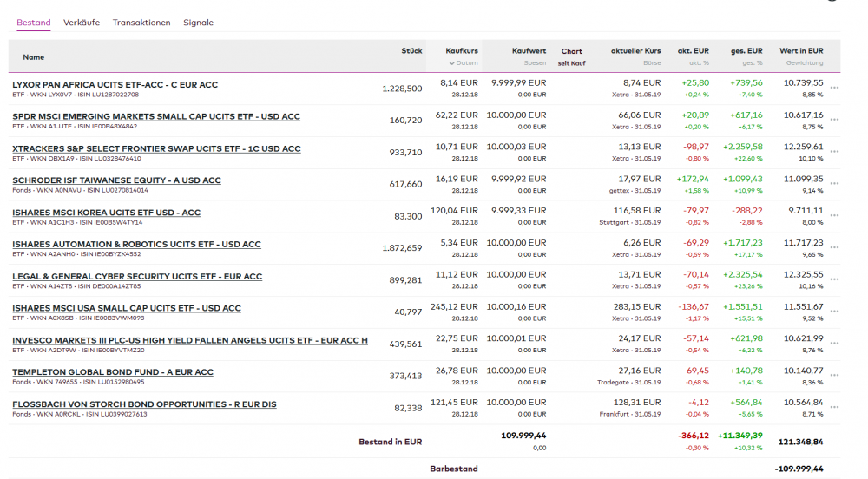Open more options for SPDR MSCI Emerging Markets row
Screen dimensions: 868x479
coord(834,121)
